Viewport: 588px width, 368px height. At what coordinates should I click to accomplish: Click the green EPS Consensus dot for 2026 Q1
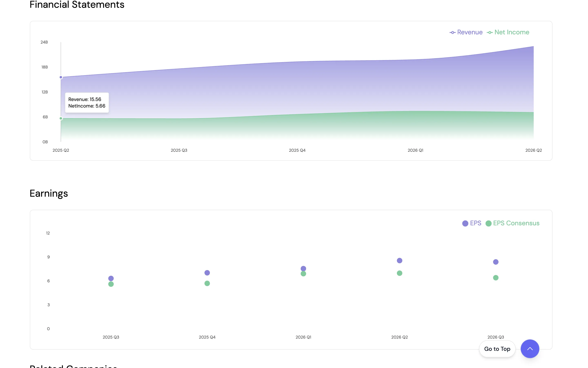tap(303, 274)
